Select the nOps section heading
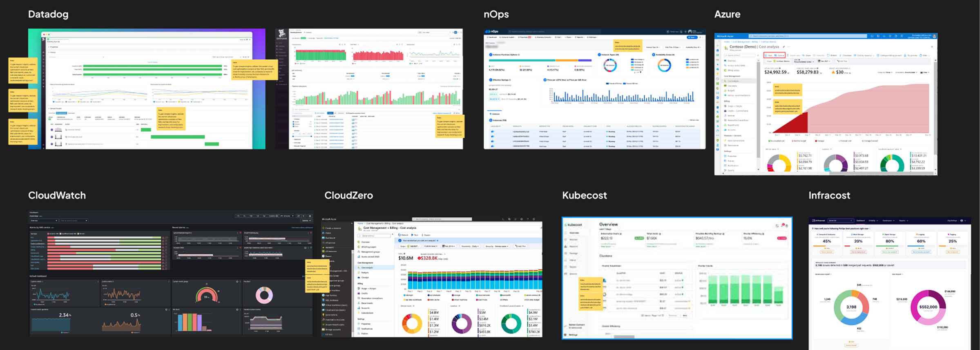This screenshot has height=350, width=980. 496,14
